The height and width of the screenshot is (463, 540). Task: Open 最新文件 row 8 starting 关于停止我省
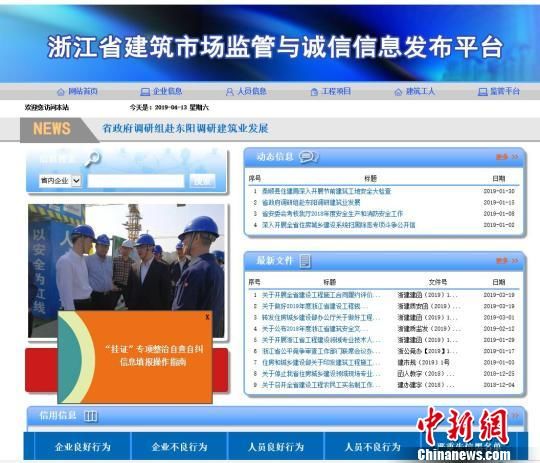click(x=321, y=373)
